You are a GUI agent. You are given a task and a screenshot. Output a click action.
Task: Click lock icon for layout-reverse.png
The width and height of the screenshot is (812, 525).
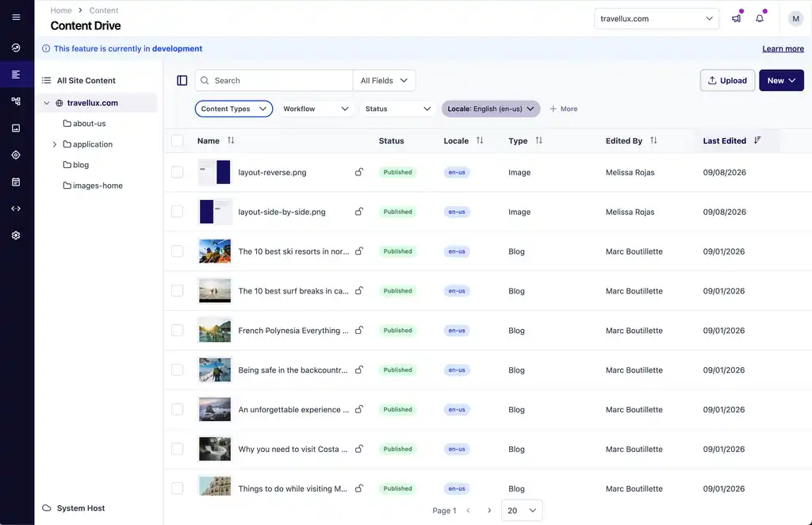(359, 172)
